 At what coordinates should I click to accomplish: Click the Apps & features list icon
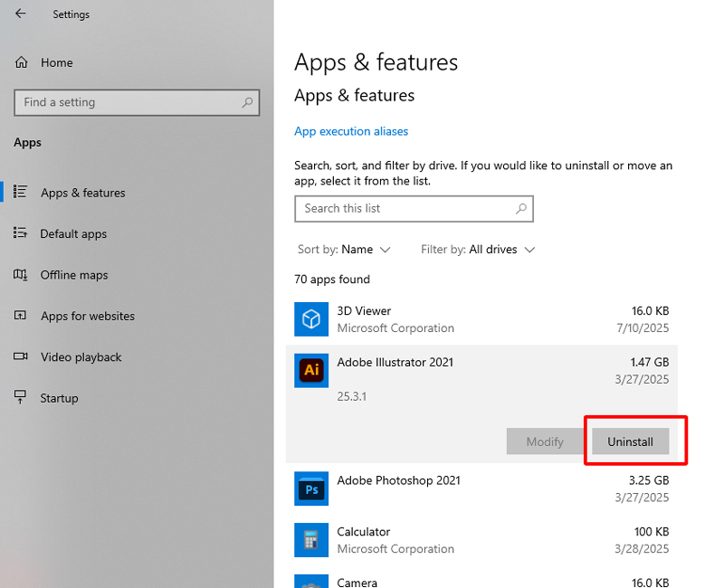(20, 192)
